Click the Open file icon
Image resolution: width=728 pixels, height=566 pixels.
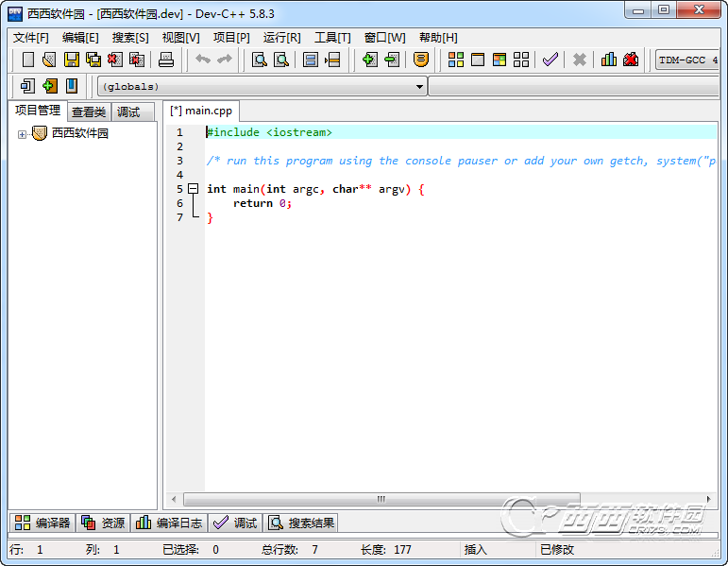(x=49, y=60)
